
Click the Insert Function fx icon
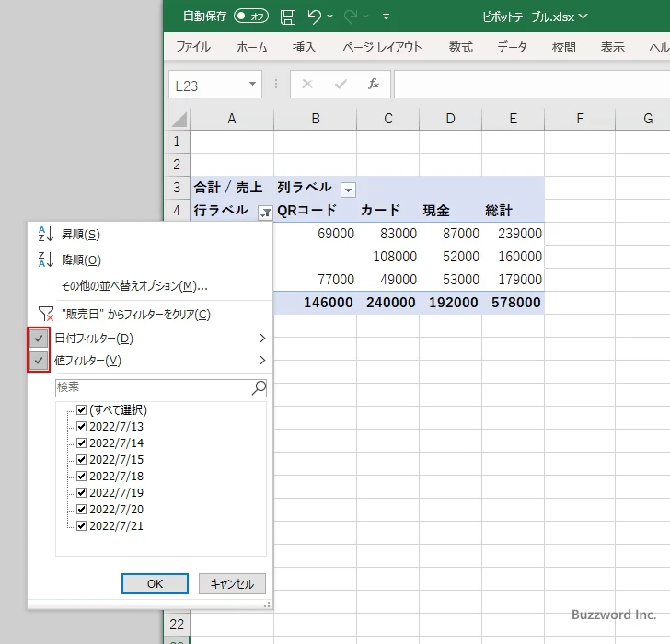point(374,84)
